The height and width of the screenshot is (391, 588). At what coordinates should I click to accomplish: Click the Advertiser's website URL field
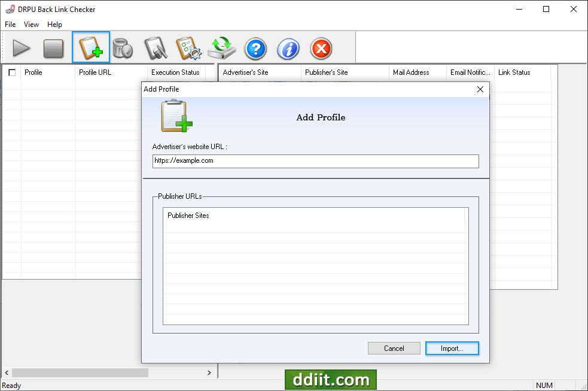pyautogui.click(x=315, y=160)
